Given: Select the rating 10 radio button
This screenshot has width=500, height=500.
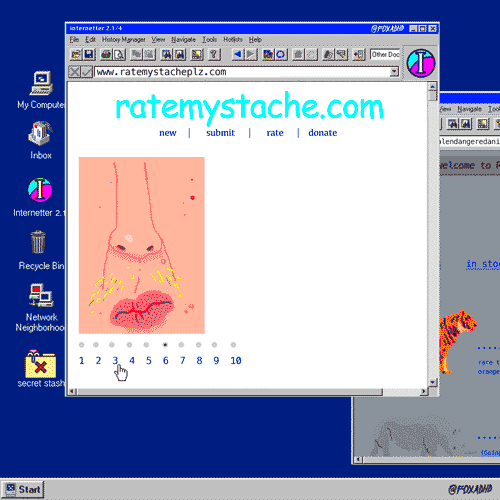Looking at the screenshot, I should [233, 345].
